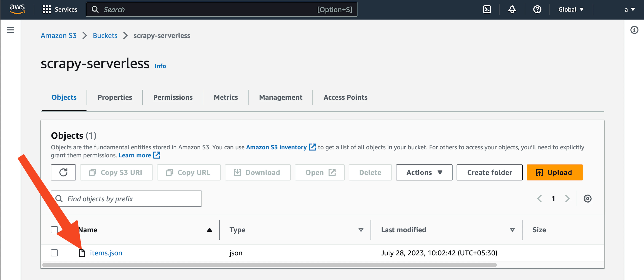
Task: Open table preferences gear icon
Action: pyautogui.click(x=587, y=199)
